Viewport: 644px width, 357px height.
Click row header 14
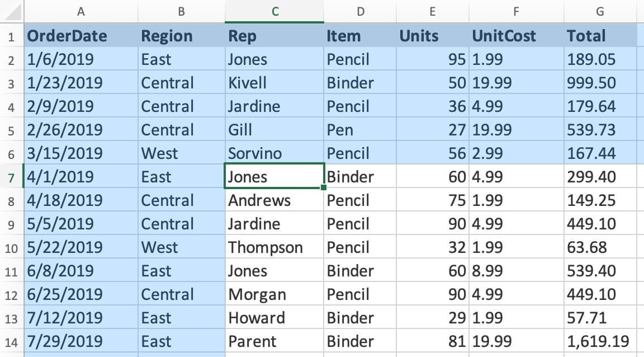coord(11,341)
